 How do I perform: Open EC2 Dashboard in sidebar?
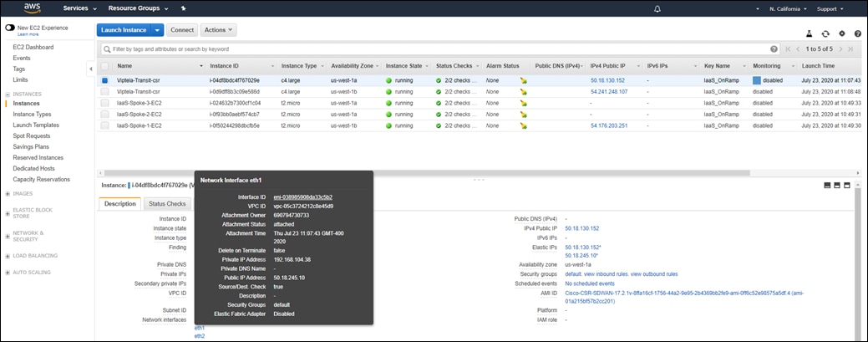coord(33,47)
